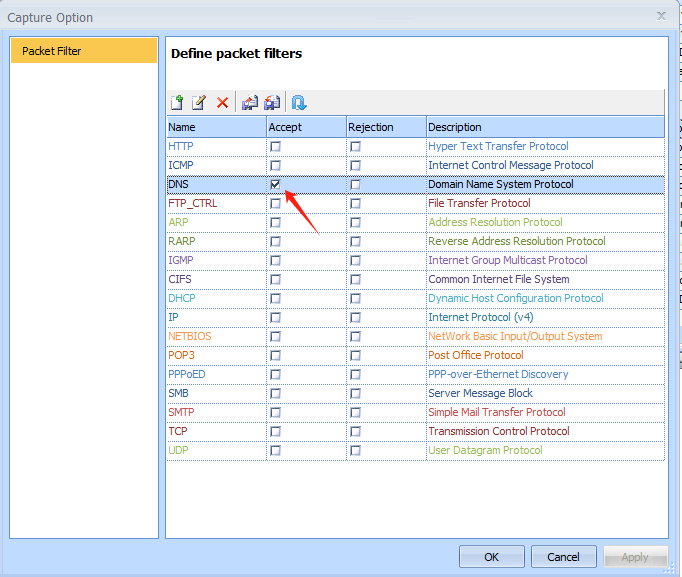Toggle Accept for NETBIOS

click(x=275, y=337)
